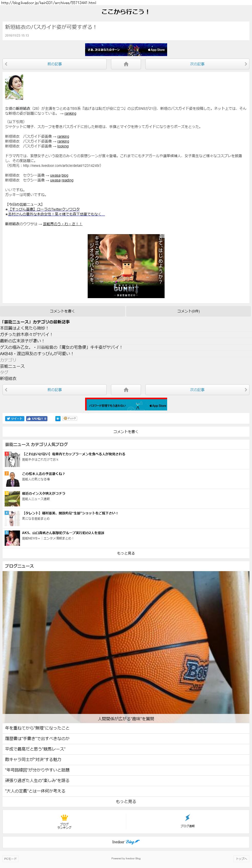The width and height of the screenshot is (252, 868).
Task: Click the article thumbnail photo of the actress
Action: point(14,87)
